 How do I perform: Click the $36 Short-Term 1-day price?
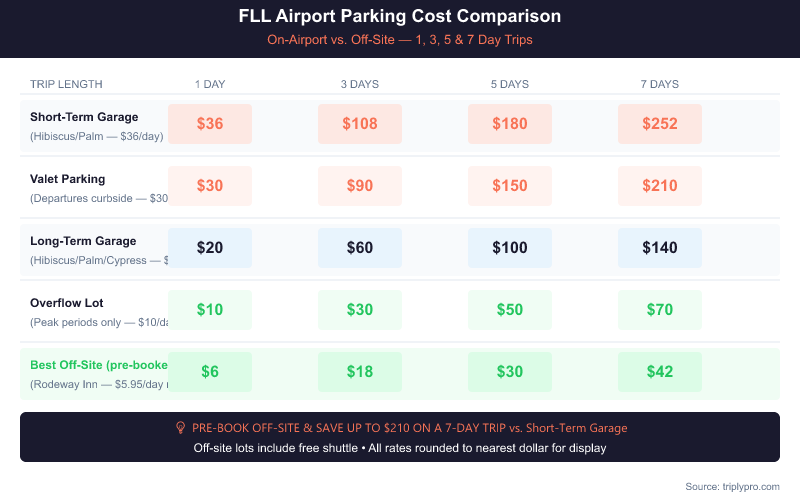210,124
